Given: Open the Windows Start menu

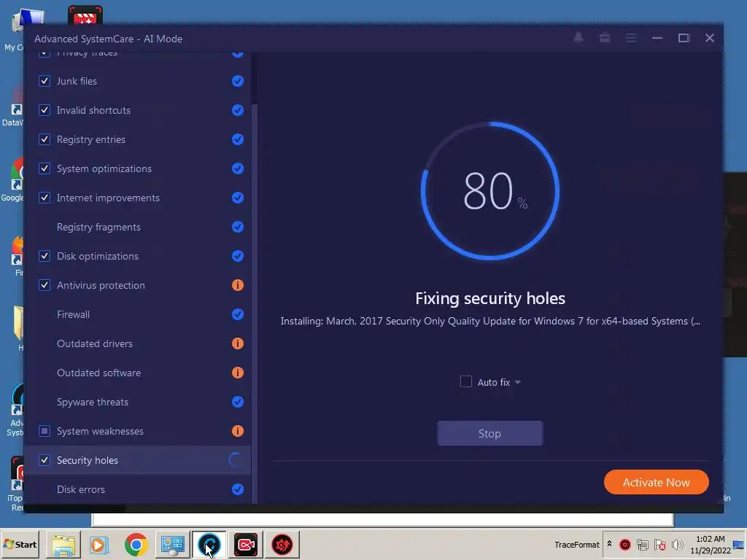Looking at the screenshot, I should pos(20,544).
